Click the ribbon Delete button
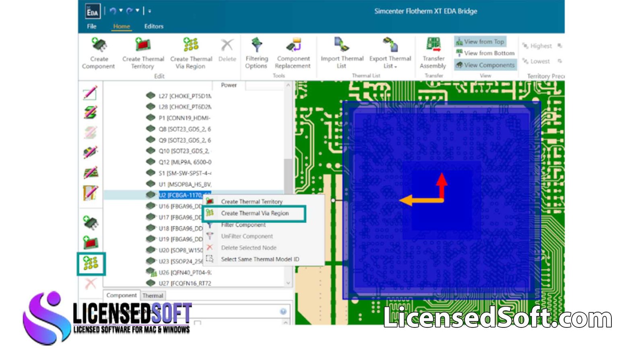Screen dimensions: 644x362 coord(227,50)
